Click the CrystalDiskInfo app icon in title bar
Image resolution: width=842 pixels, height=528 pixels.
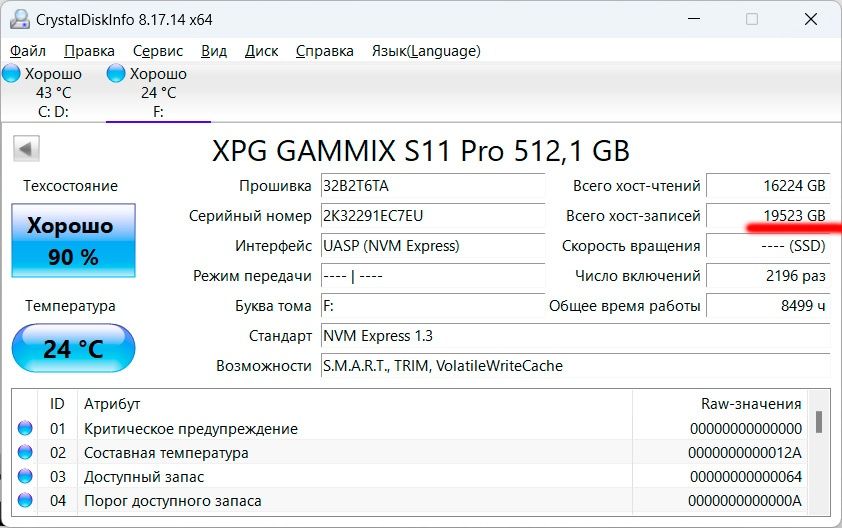pyautogui.click(x=18, y=19)
